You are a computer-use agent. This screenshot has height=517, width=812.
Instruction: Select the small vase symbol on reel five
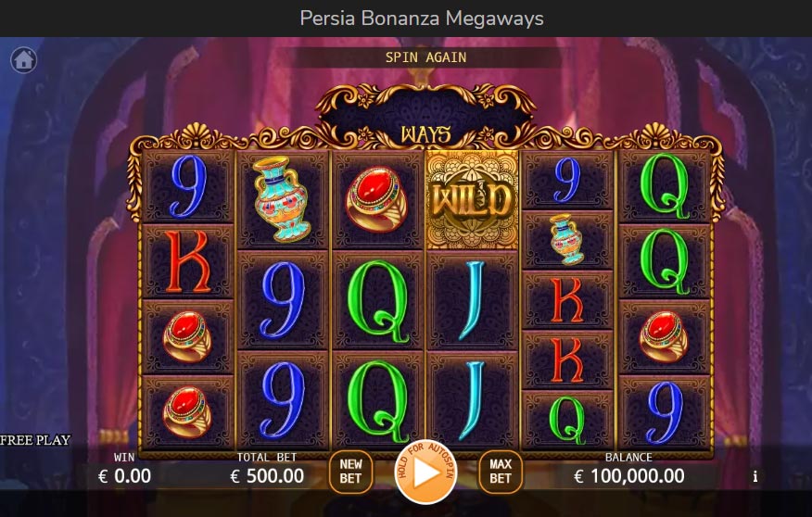point(566,239)
